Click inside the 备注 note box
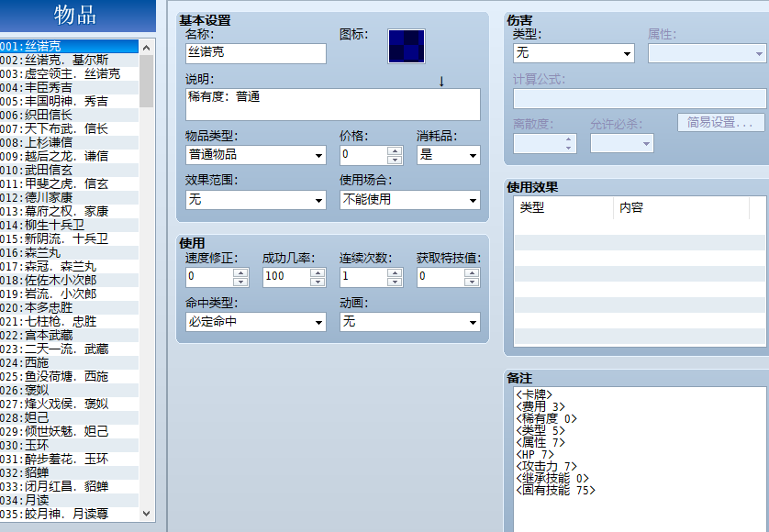Screen dimensions: 769x532 pos(640,459)
